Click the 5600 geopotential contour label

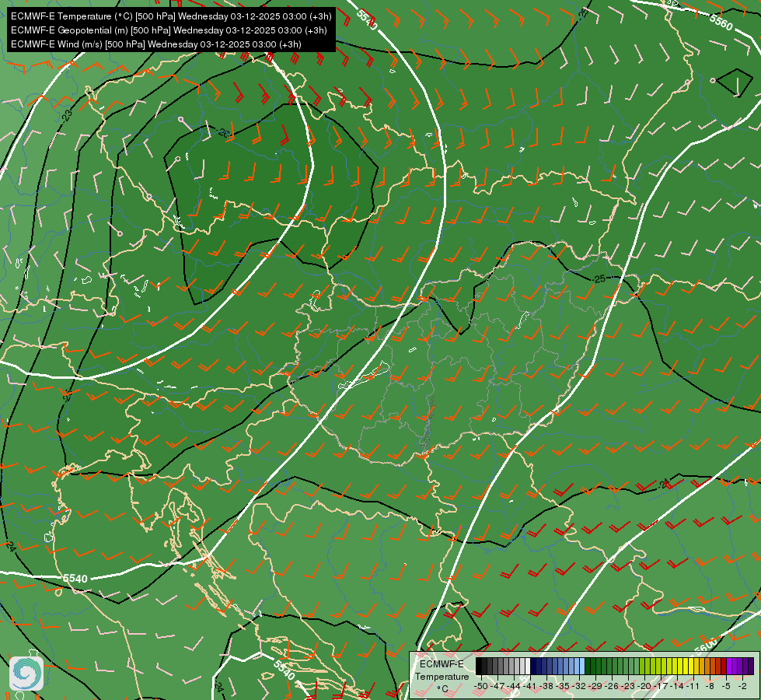coord(705,645)
